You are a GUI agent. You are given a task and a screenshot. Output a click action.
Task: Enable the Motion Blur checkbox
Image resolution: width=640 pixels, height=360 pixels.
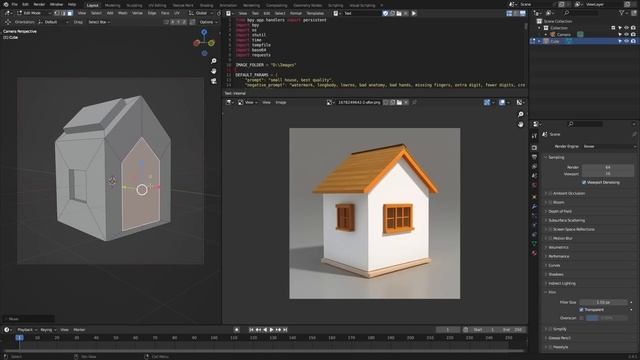(550, 238)
